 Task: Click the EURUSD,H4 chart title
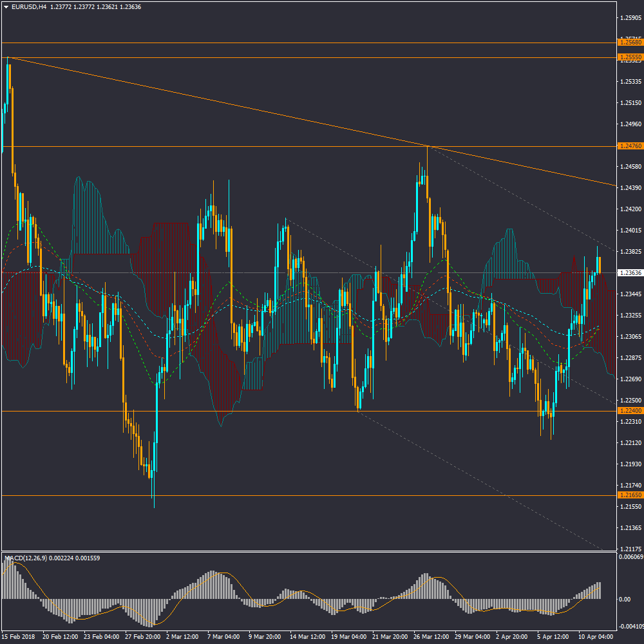pyautogui.click(x=29, y=7)
